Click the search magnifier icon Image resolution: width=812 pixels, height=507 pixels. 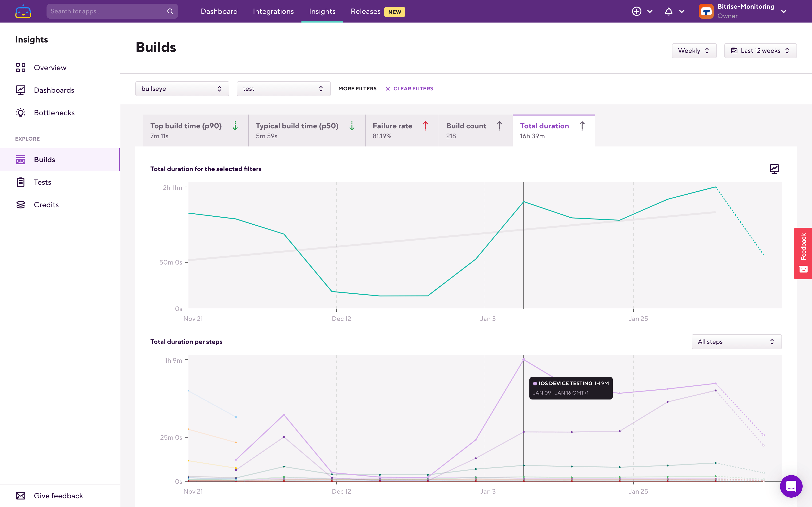170,12
